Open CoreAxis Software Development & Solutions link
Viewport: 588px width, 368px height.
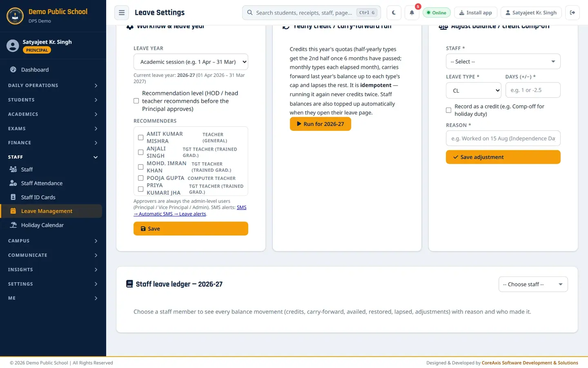[530, 363]
